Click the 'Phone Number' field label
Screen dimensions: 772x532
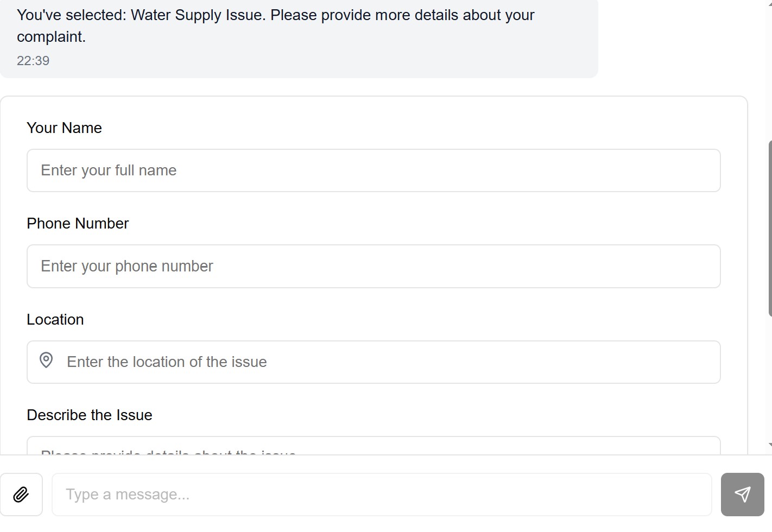click(78, 223)
